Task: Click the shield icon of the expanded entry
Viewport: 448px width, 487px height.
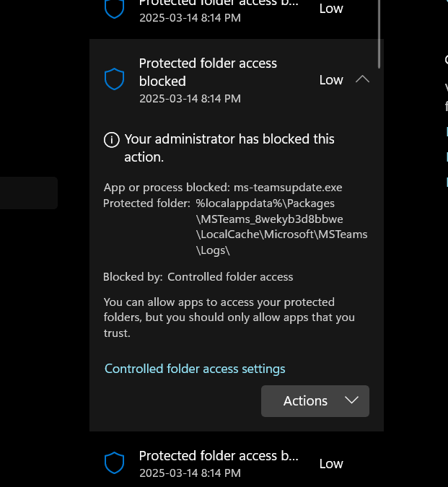Action: (x=115, y=79)
